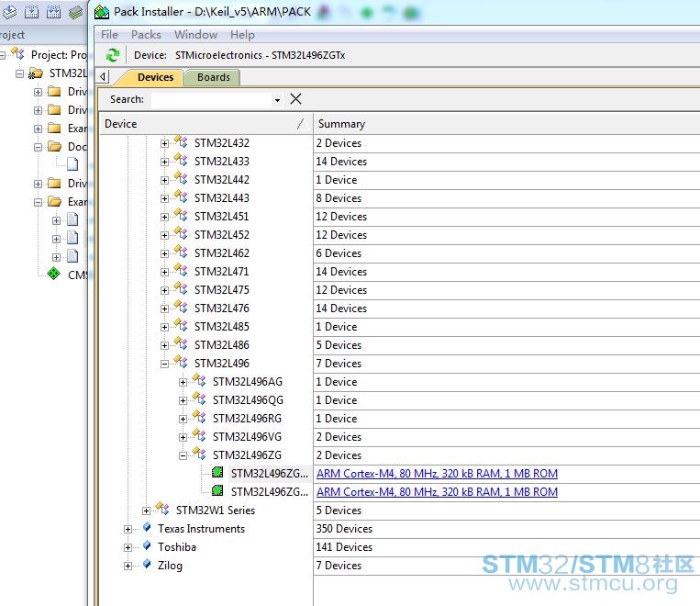Viewport: 700px width, 606px height.
Task: Collapse the left pane arrow button
Action: (x=103, y=77)
